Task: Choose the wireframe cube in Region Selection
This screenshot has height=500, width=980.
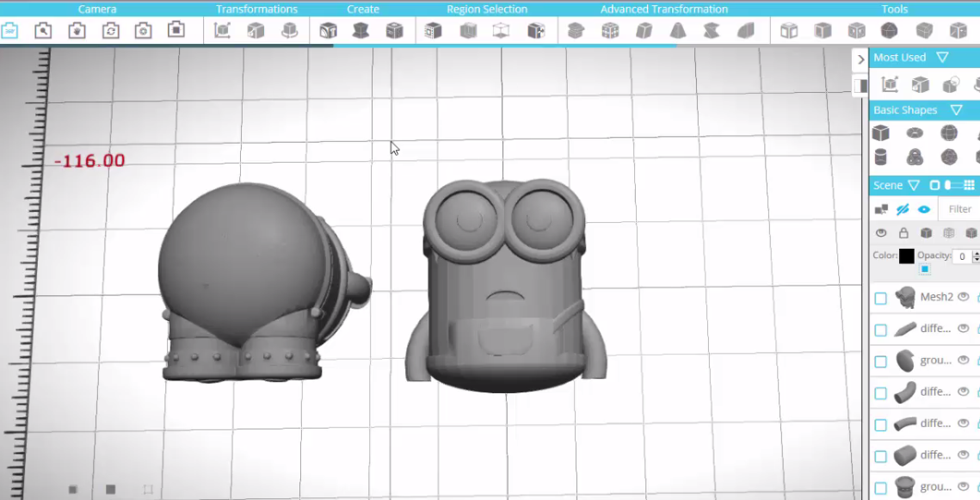Action: (x=501, y=31)
